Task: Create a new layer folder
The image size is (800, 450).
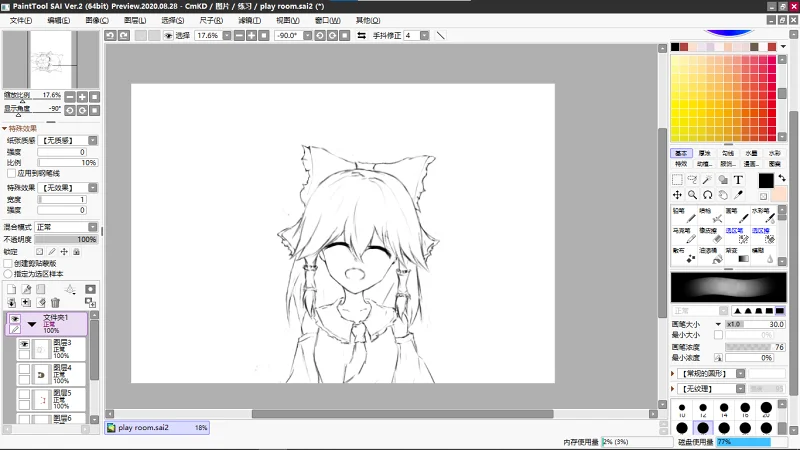Action: (x=41, y=289)
